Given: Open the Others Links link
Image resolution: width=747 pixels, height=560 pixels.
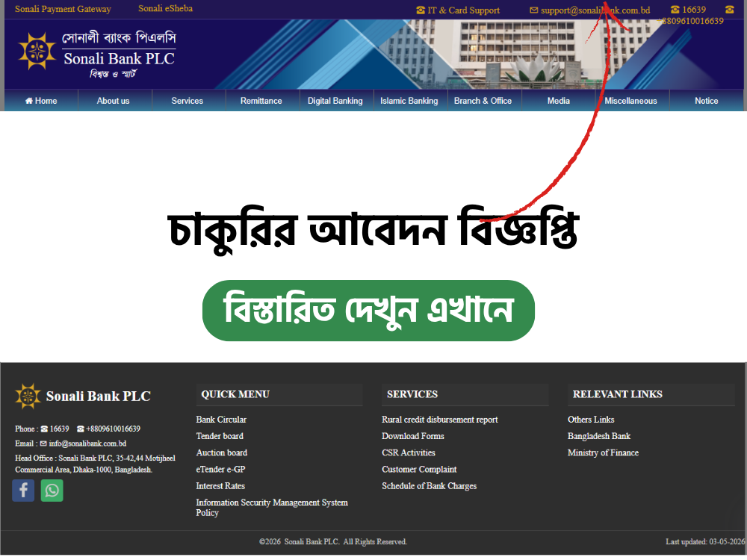Looking at the screenshot, I should [x=591, y=420].
